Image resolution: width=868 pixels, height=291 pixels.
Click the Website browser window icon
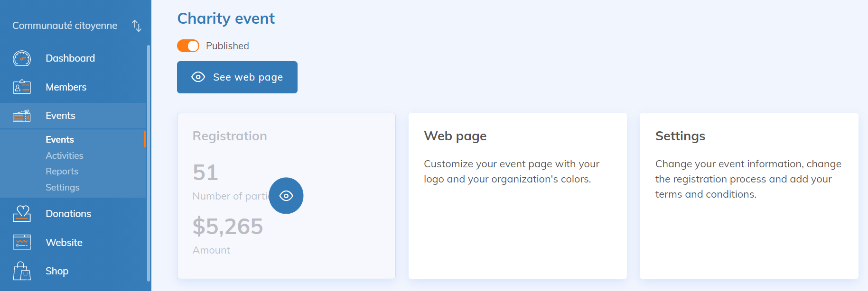click(x=22, y=243)
